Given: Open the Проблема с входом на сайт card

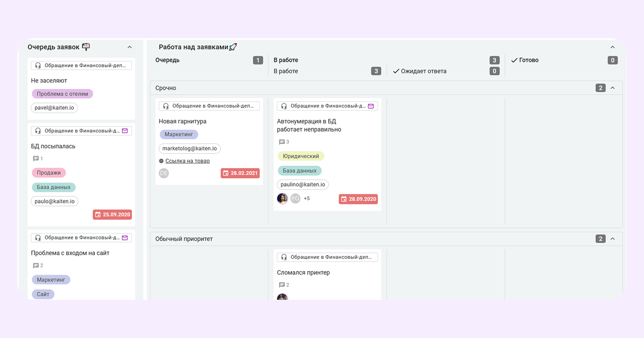Looking at the screenshot, I should [70, 253].
